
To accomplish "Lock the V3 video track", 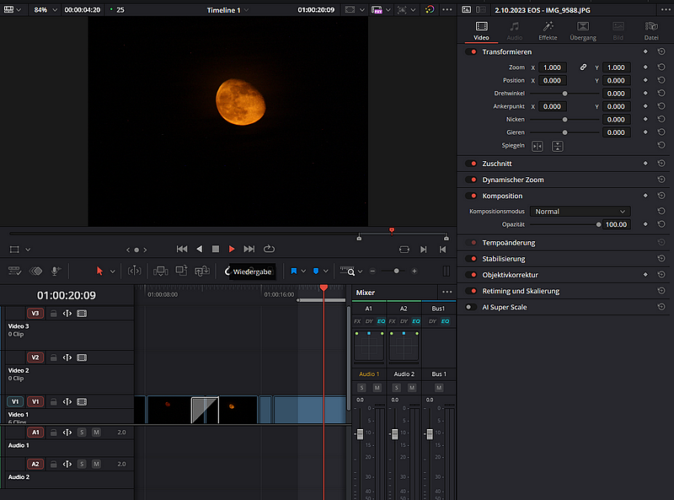I will pos(54,313).
